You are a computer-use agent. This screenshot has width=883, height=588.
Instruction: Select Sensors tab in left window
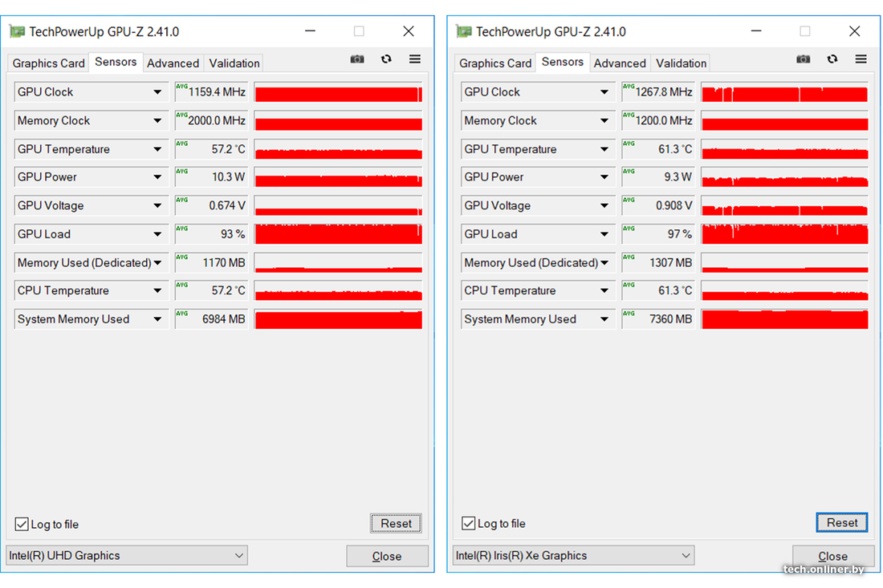coord(116,62)
